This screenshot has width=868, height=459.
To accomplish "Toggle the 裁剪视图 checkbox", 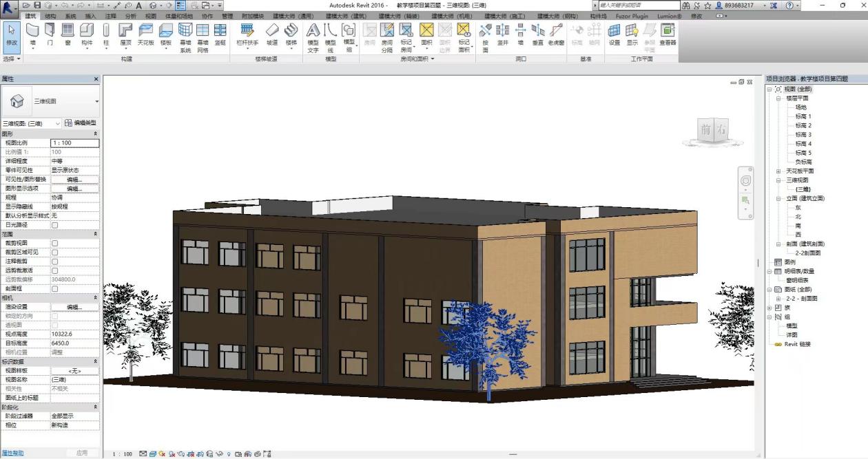I will click(x=55, y=243).
